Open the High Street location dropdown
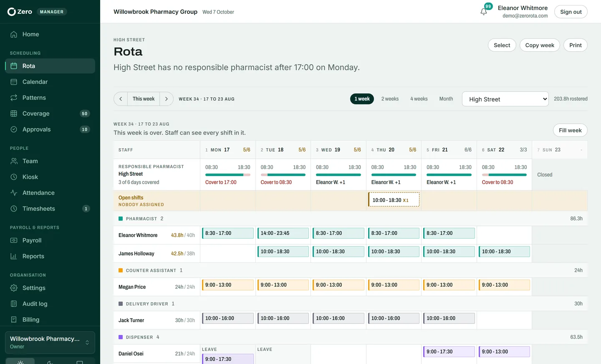This screenshot has height=364, width=601. click(x=505, y=99)
